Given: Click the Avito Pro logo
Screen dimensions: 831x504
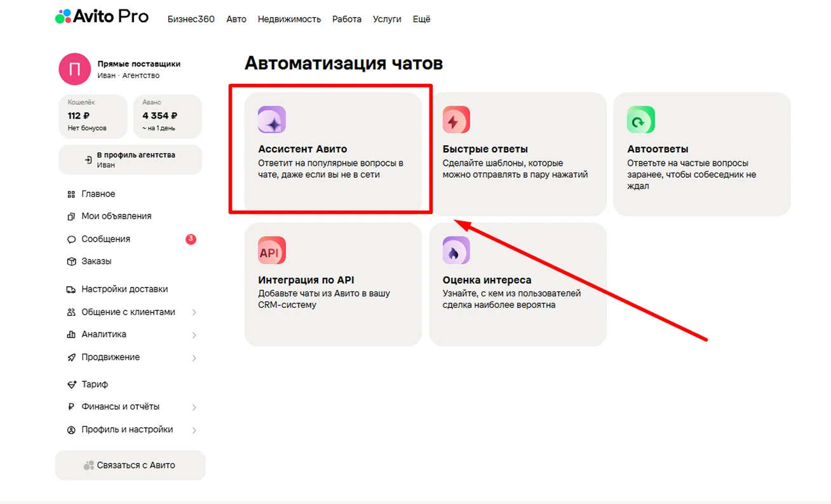Looking at the screenshot, I should [102, 17].
